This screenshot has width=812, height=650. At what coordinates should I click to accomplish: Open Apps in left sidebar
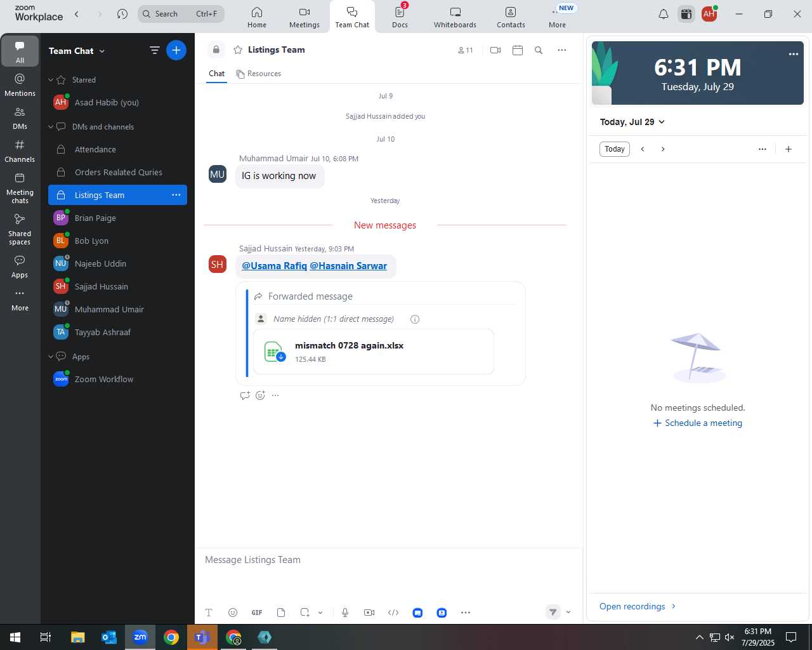[20, 267]
